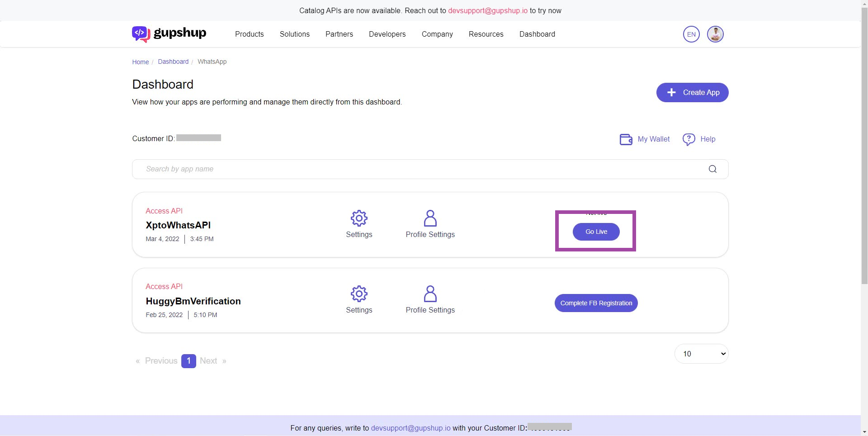Open Profile Settings icon for XptoWhatsAPI
868x436 pixels.
click(x=430, y=218)
